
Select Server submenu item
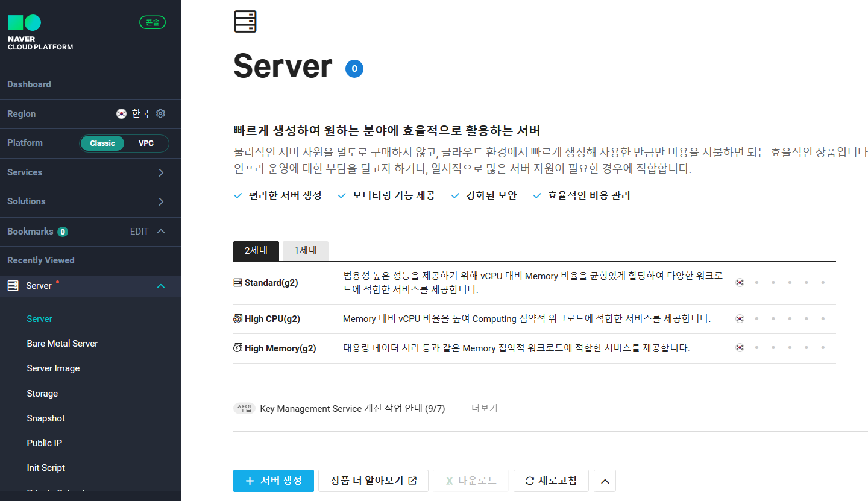click(x=40, y=319)
